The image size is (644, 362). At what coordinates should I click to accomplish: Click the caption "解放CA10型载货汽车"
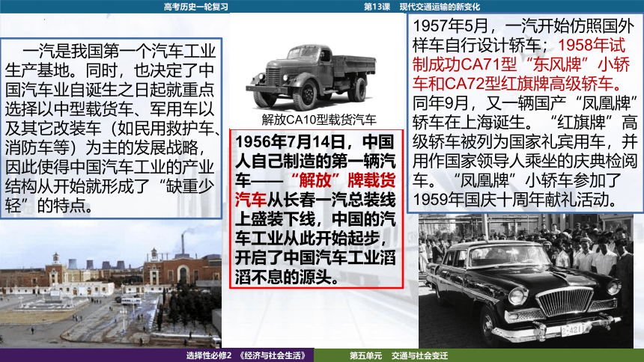click(319, 120)
